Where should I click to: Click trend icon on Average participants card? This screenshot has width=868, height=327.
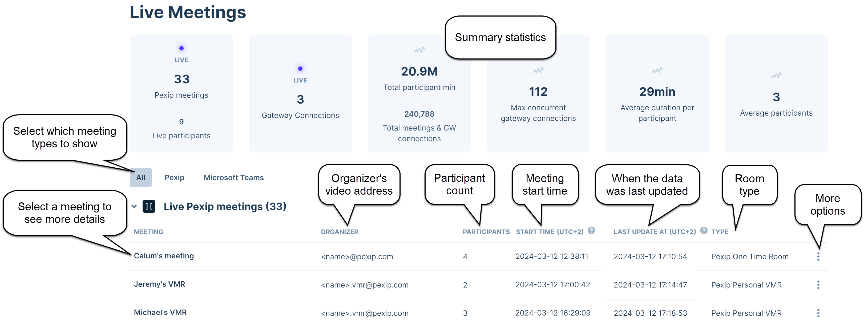[776, 76]
